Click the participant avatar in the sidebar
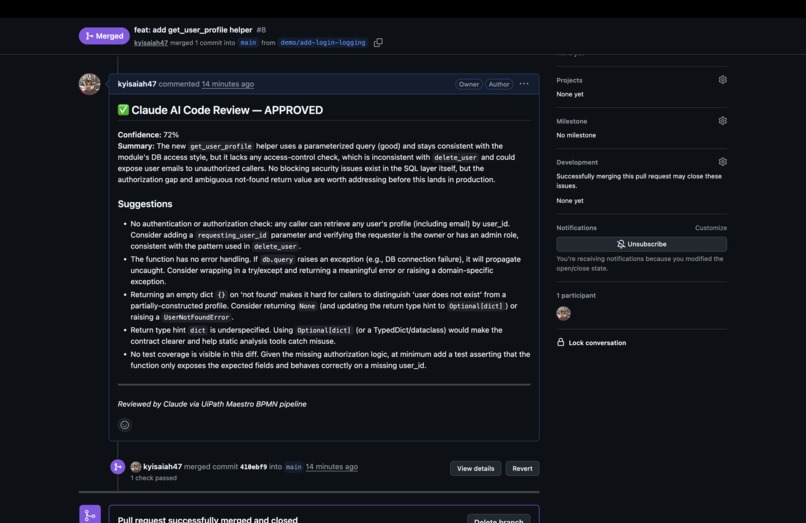This screenshot has height=523, width=806. (563, 313)
